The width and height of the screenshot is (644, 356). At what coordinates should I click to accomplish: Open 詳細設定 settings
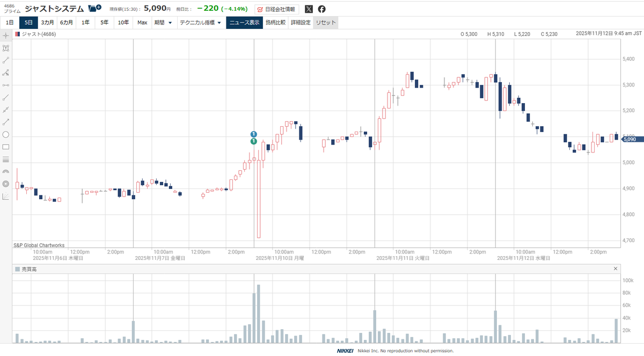point(301,23)
